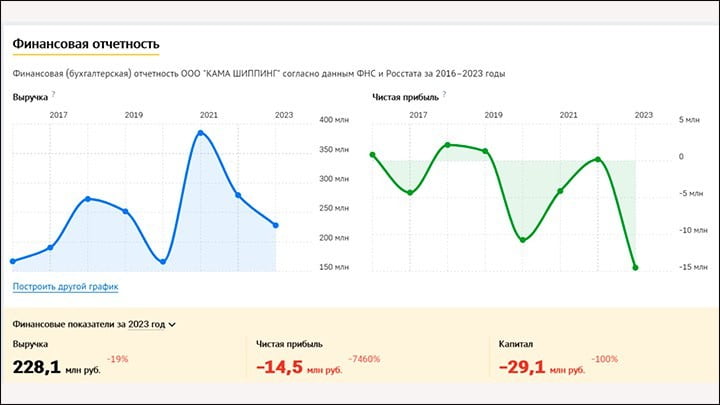Viewport: 720px width, 405px height.
Task: Click the Финансовая отчетность heading
Action: point(85,44)
